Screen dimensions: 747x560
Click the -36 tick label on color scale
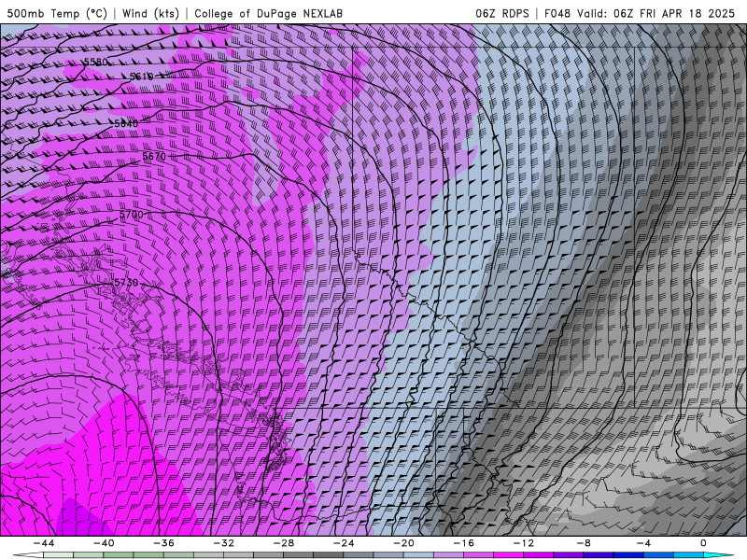[x=163, y=543]
